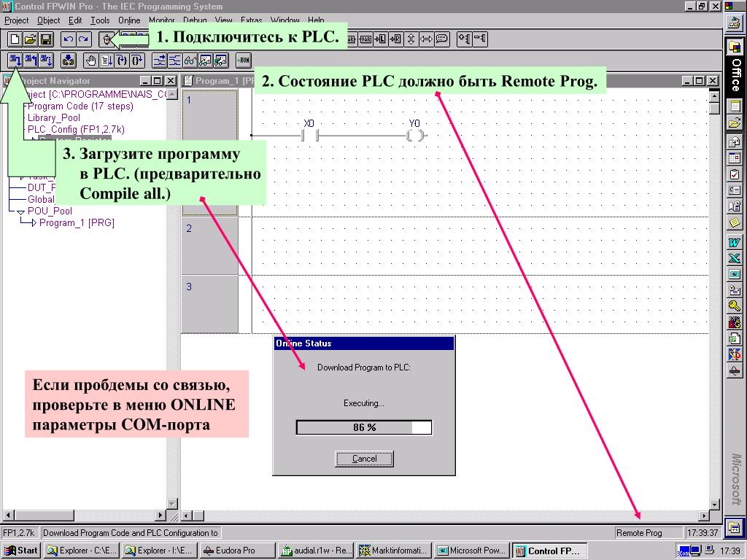Open the Windows Start menu
Image resolution: width=747 pixels, height=560 pixels.
coord(20,551)
